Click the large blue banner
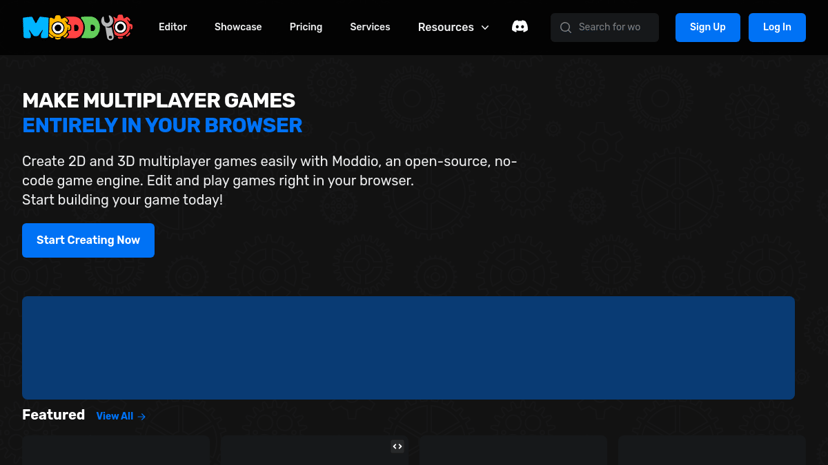The width and height of the screenshot is (828, 465). [x=408, y=348]
